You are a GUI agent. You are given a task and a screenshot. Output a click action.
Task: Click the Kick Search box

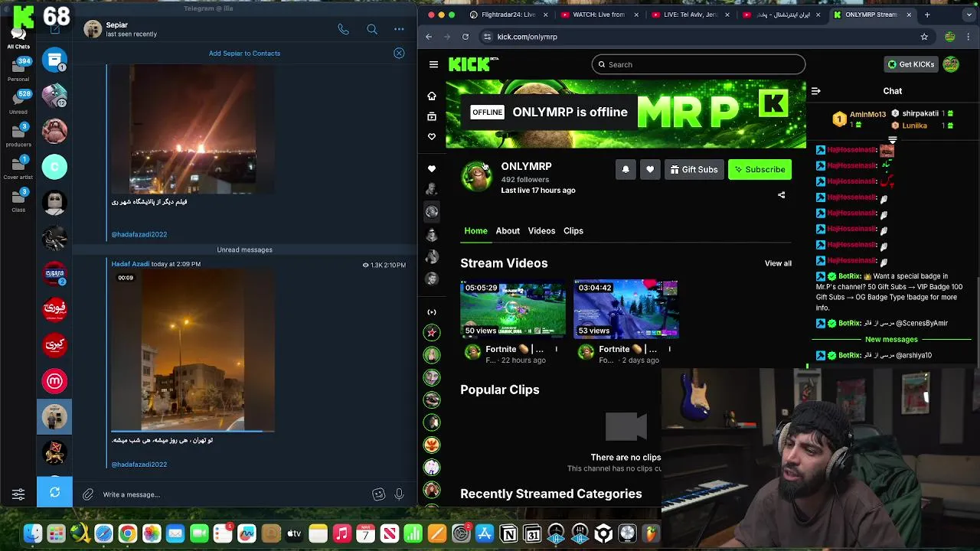tap(698, 64)
